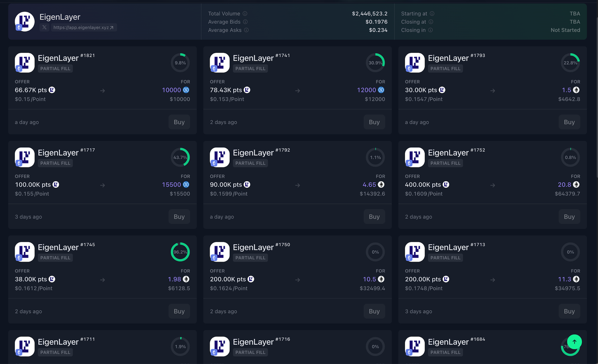This screenshot has width=598, height=364.
Task: Click the info icon beside Closing in
Action: 430,30
